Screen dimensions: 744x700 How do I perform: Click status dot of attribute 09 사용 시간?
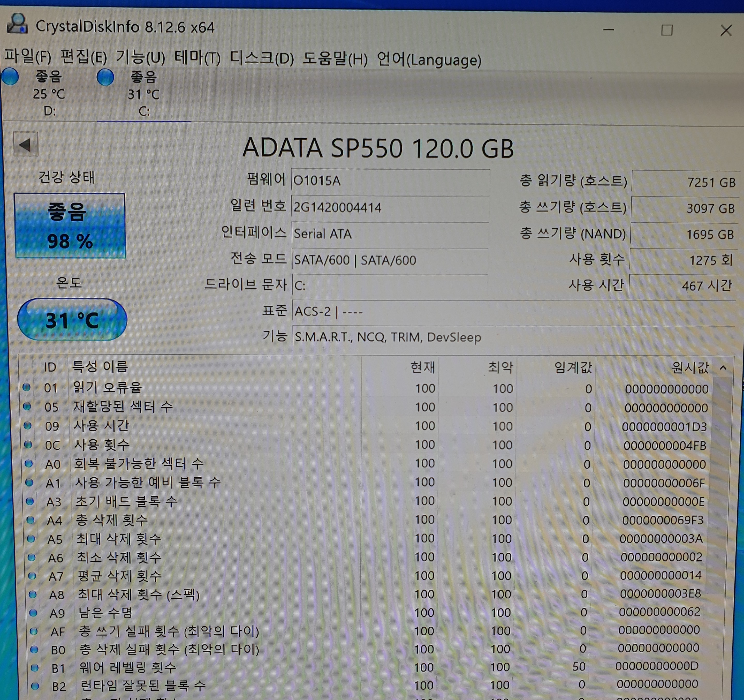(27, 425)
